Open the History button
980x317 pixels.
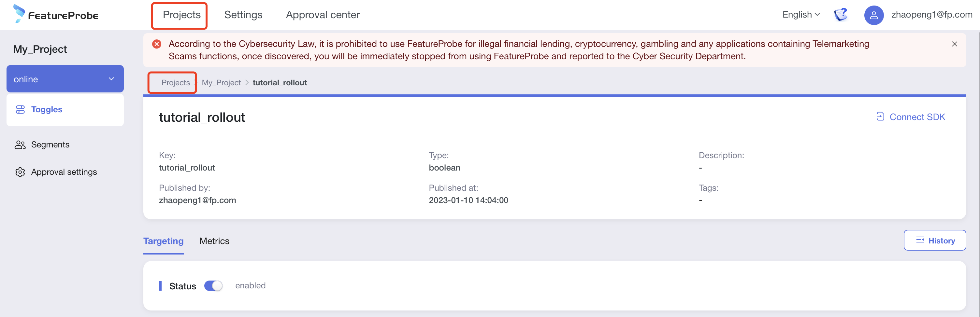935,241
